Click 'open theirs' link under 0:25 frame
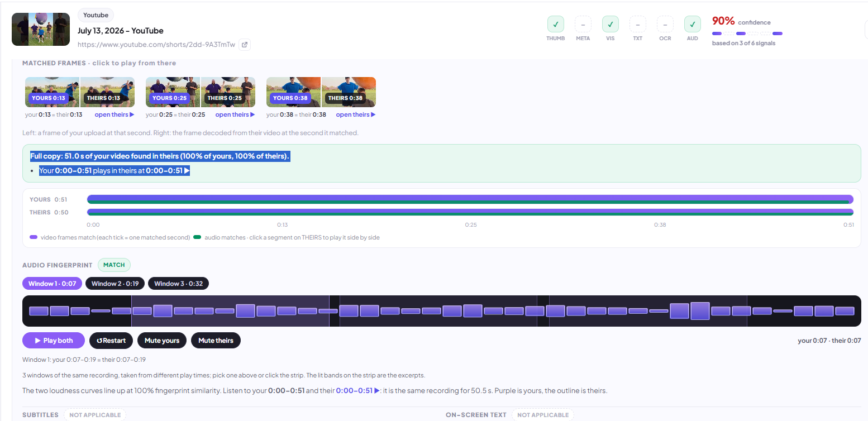 pyautogui.click(x=235, y=114)
